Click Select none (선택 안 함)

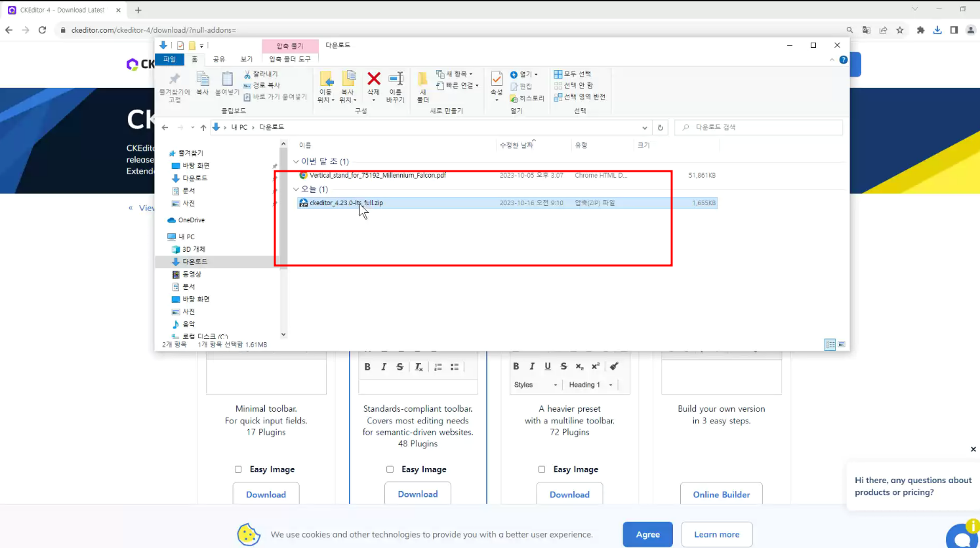574,85
